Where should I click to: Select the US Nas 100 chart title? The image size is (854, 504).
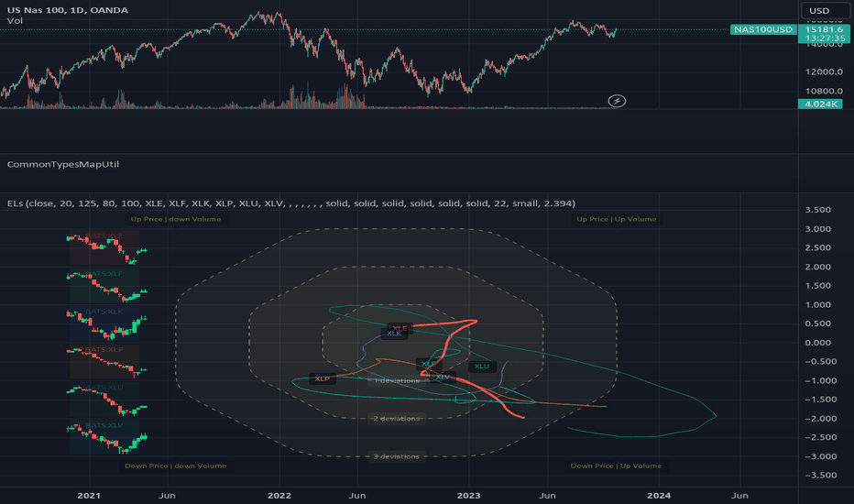(68, 10)
